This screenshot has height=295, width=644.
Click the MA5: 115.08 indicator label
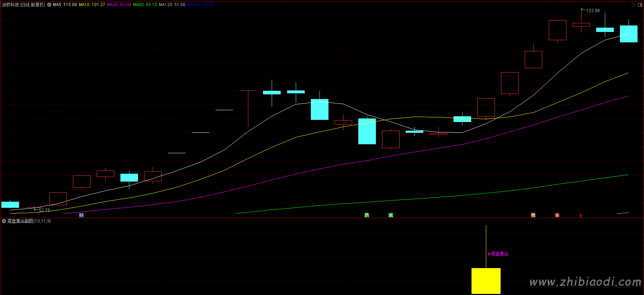(65, 5)
